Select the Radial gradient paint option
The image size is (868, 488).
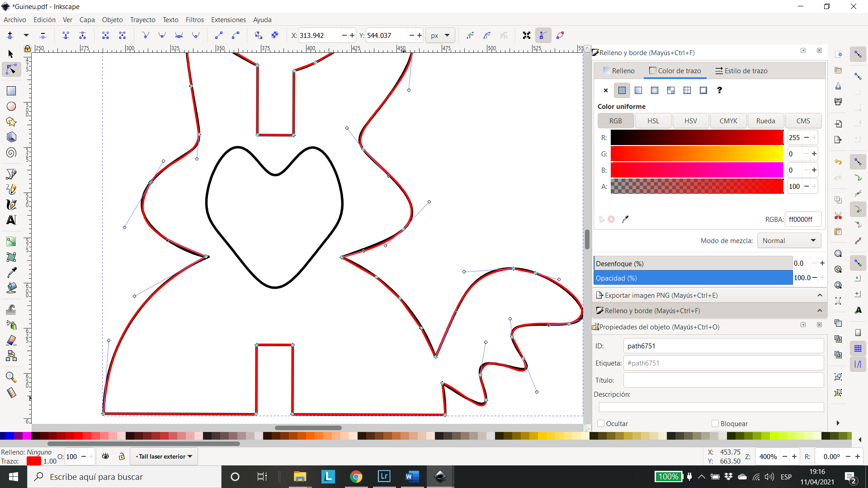click(655, 90)
